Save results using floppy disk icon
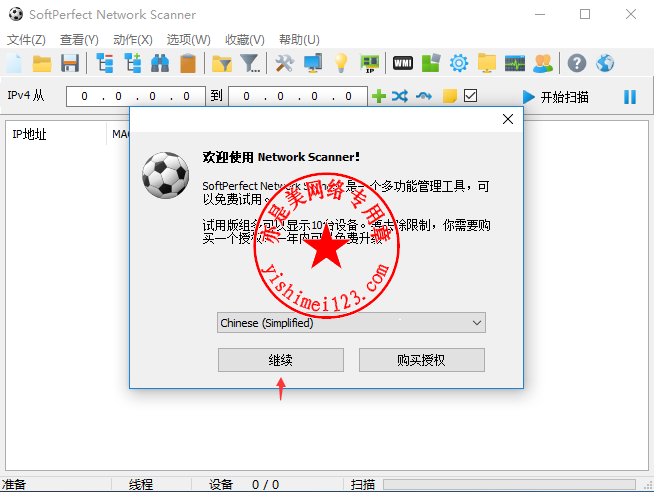The width and height of the screenshot is (654, 492). click(70, 63)
